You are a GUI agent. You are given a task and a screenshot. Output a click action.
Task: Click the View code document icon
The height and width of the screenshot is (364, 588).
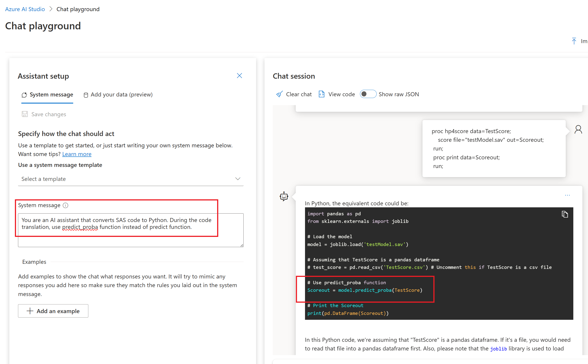(321, 94)
